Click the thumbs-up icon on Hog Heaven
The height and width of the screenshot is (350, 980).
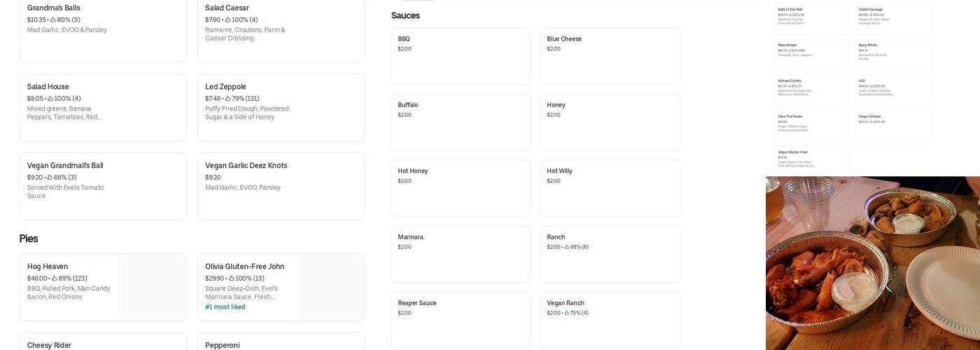tap(54, 279)
